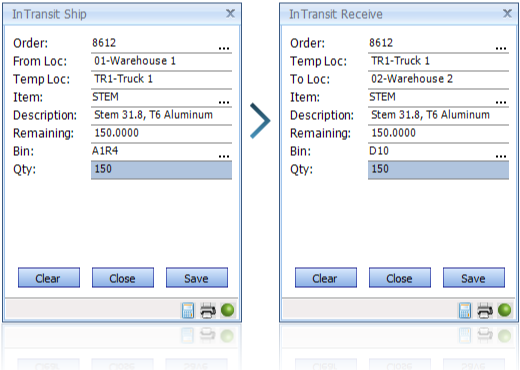Select the Qty field in InTransit Receive
520x370 pixels.
[x=439, y=170]
